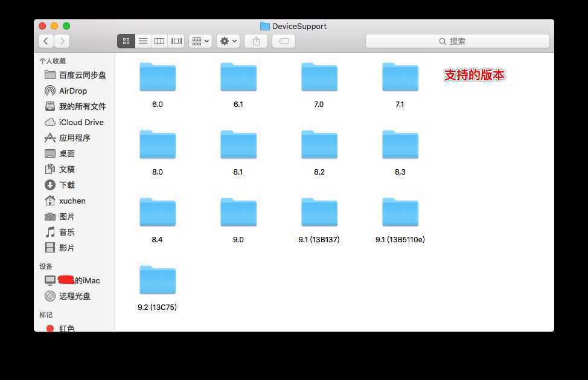Switch to Cover Flow view mode

pyautogui.click(x=176, y=41)
